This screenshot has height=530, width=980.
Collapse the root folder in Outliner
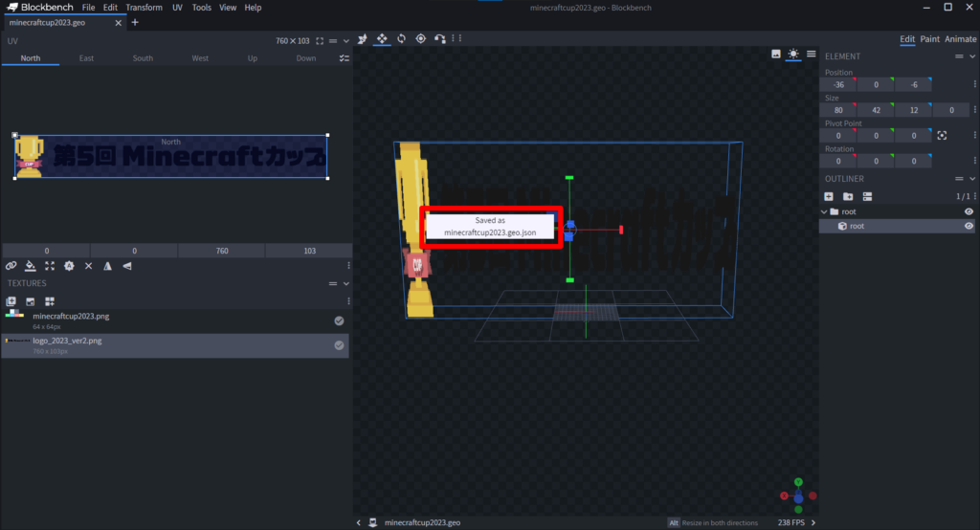[824, 211]
